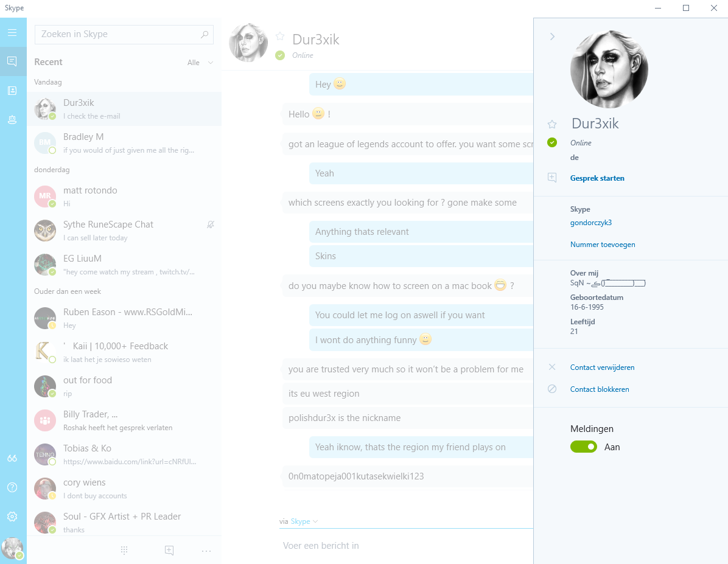This screenshot has width=728, height=564.
Task: Click the Voer een bericht in message field
Action: pyautogui.click(x=406, y=546)
